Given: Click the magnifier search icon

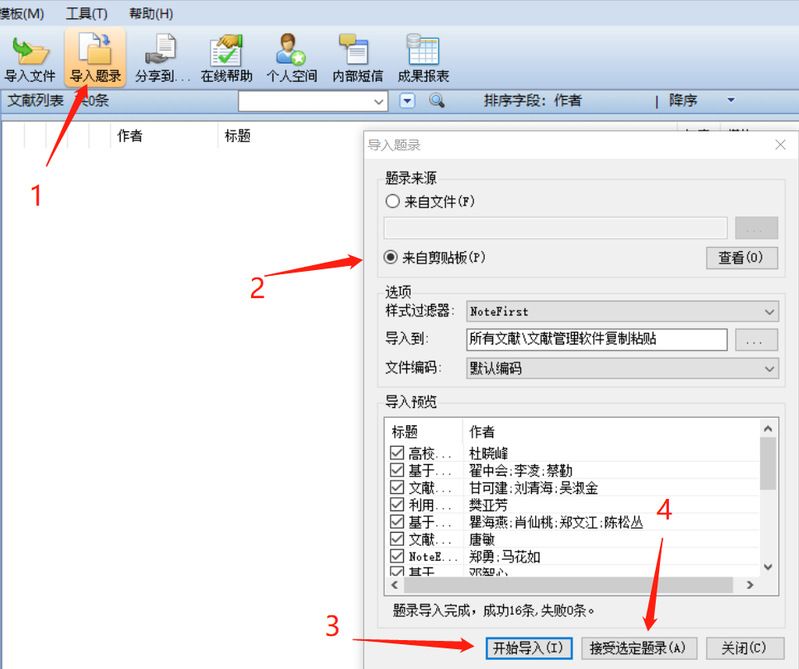Looking at the screenshot, I should [436, 101].
